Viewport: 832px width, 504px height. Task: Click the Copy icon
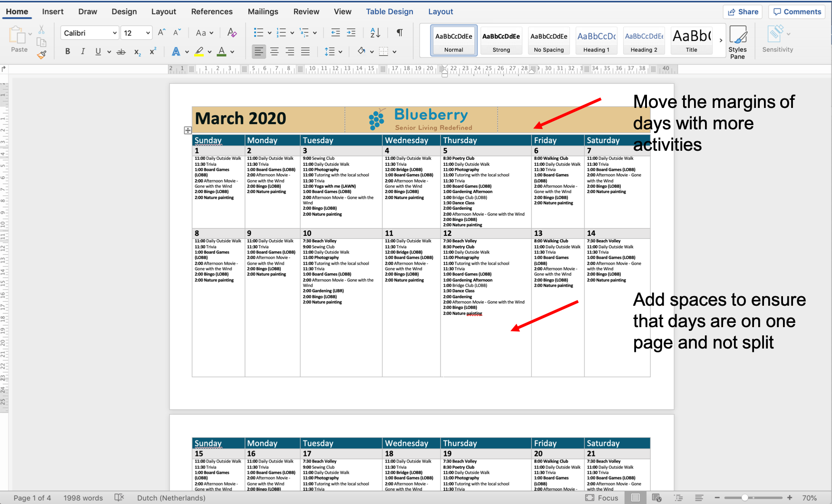tap(41, 42)
